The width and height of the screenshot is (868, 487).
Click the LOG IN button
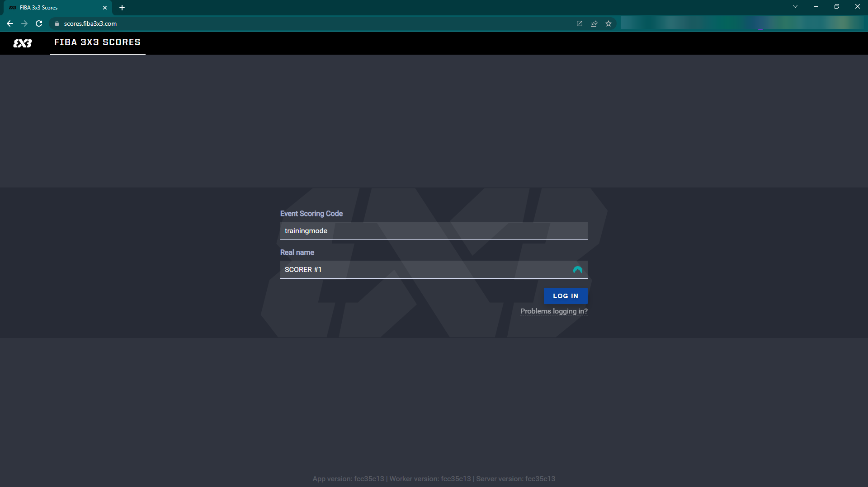(x=566, y=296)
